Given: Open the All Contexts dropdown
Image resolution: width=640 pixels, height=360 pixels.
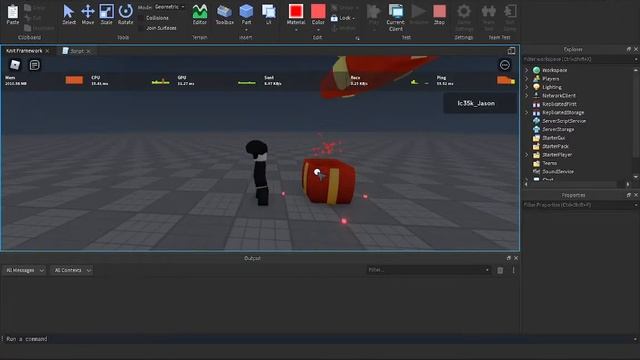Looking at the screenshot, I should coord(72,270).
